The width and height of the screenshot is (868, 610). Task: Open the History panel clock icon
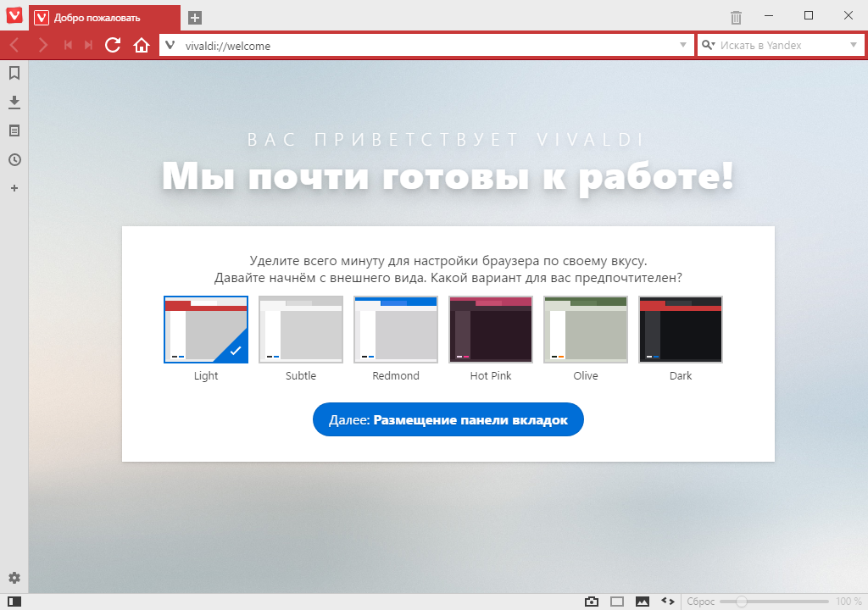point(14,159)
